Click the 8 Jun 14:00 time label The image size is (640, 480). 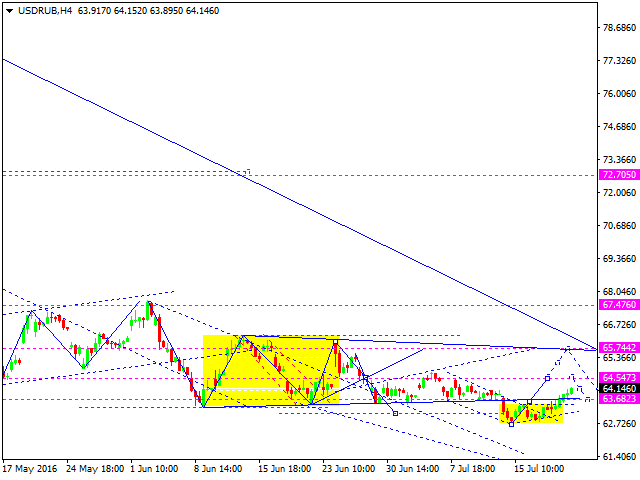click(x=218, y=468)
